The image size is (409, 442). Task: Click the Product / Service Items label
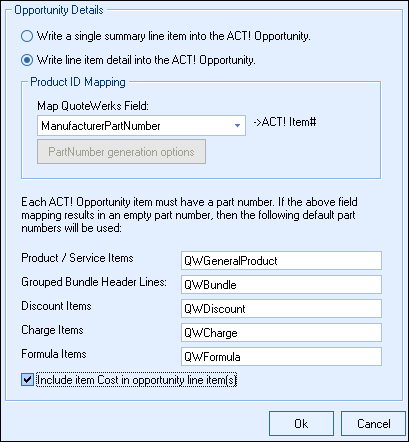pos(77,258)
